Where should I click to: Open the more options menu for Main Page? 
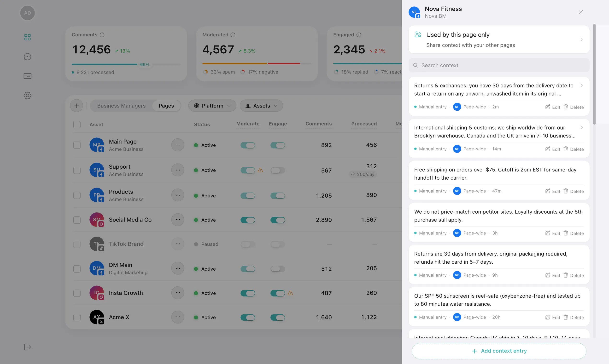178,145
